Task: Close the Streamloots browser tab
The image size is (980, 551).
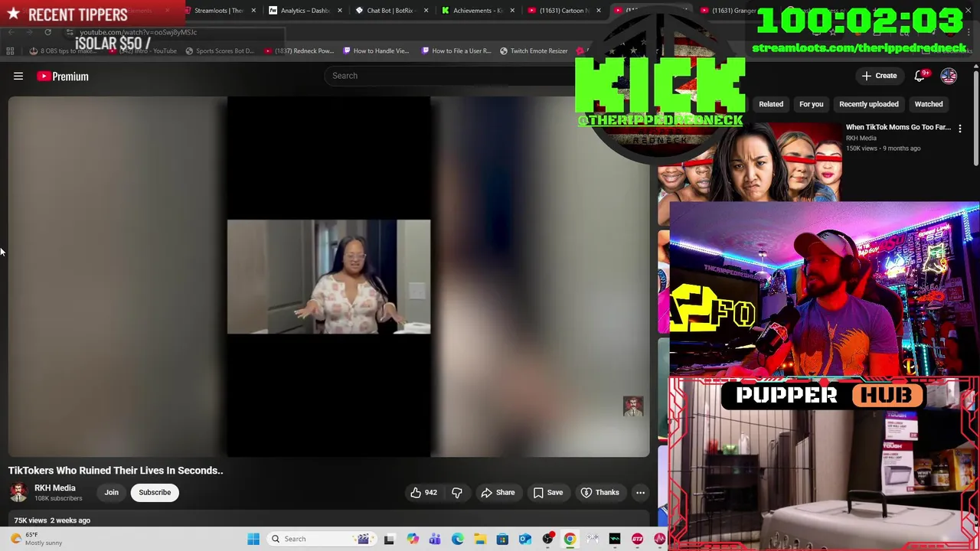Action: 253,11
